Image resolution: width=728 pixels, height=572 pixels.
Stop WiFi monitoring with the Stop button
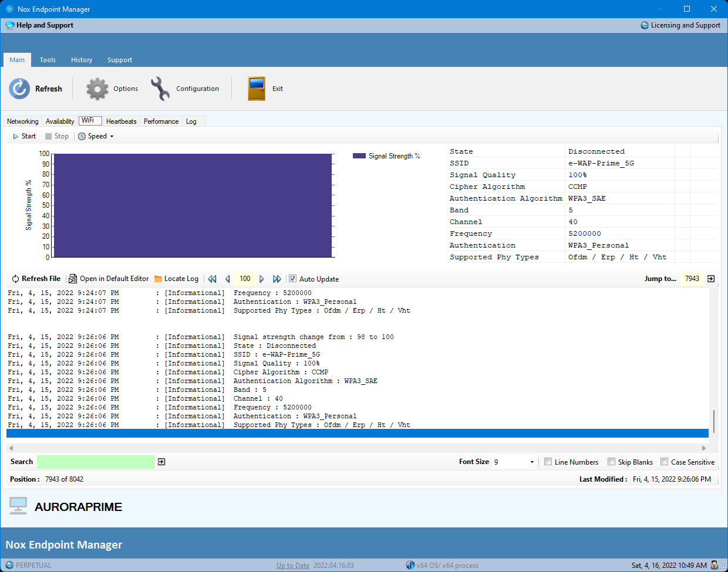(57, 136)
